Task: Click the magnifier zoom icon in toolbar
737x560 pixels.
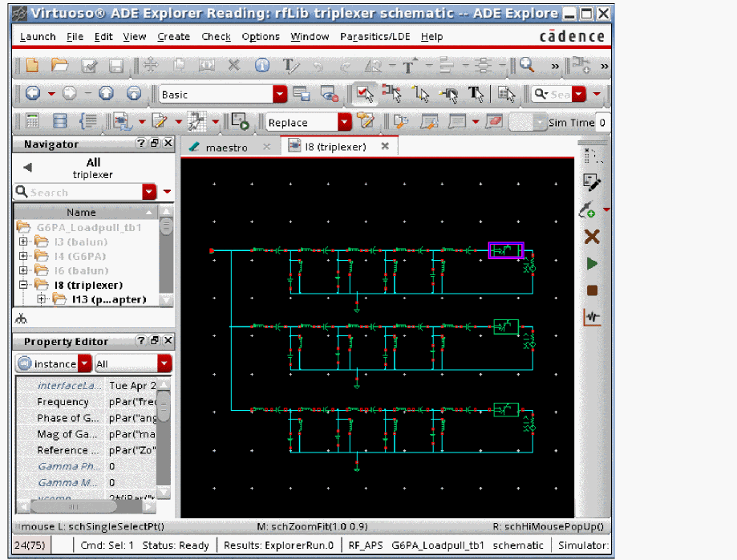Action: pos(527,66)
